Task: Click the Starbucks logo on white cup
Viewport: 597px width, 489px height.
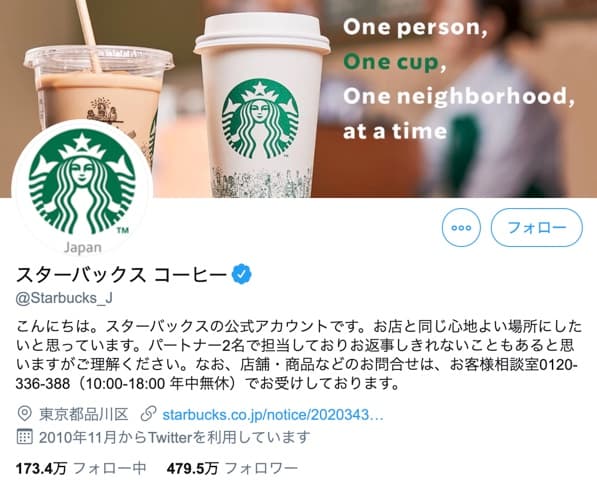Action: pyautogui.click(x=260, y=119)
